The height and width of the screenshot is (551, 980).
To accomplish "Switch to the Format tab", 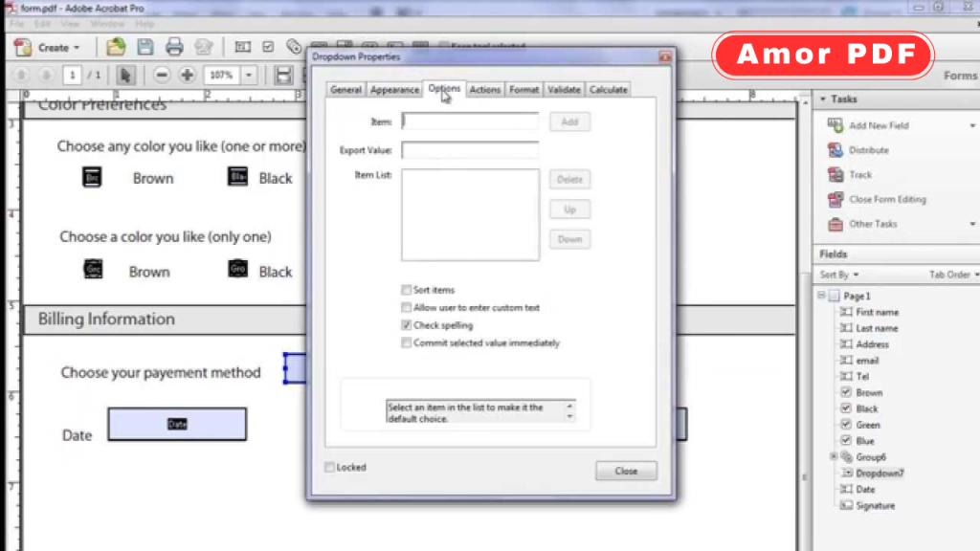I will coord(523,90).
